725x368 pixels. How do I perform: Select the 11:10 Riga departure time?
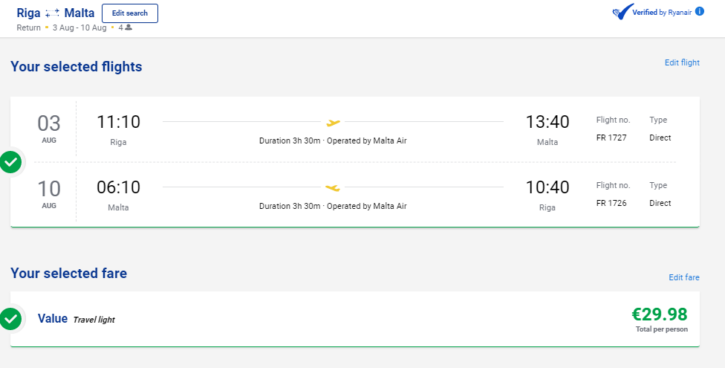pyautogui.click(x=118, y=122)
